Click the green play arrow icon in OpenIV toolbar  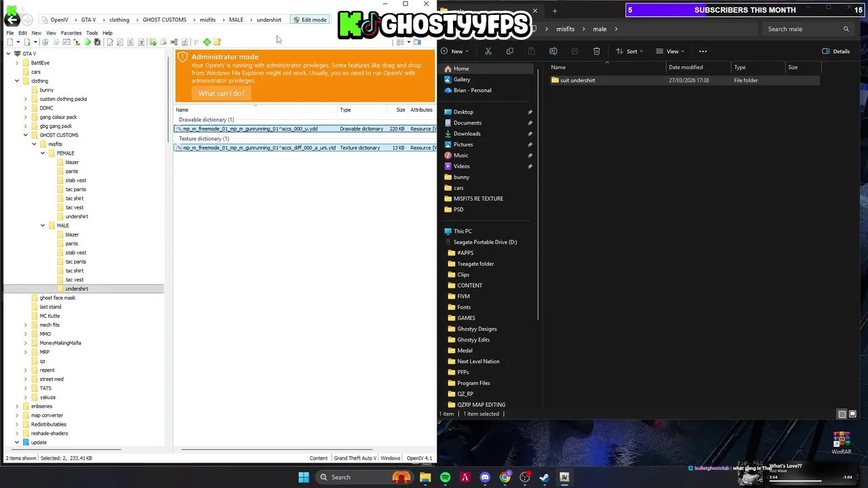tap(87, 42)
